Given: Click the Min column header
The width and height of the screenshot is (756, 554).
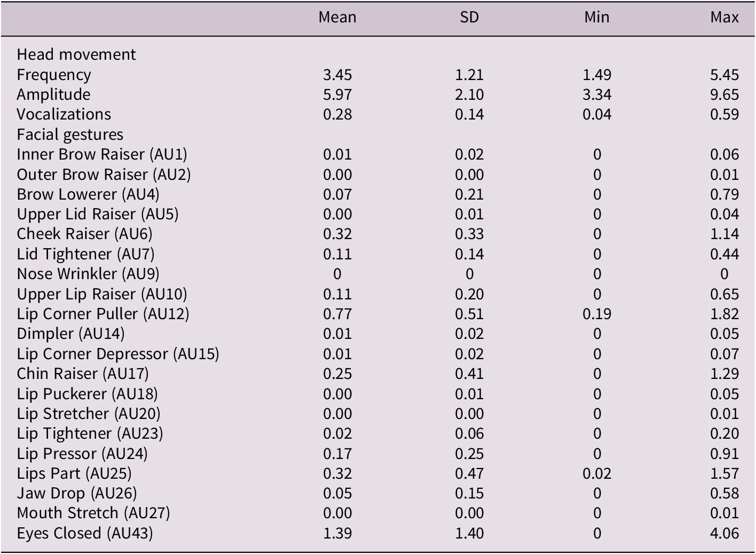Looking at the screenshot, I should click(596, 18).
